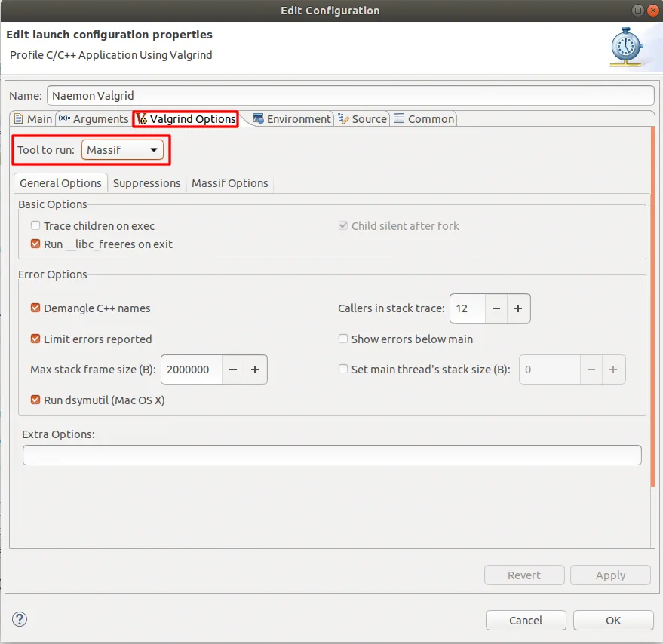Toggle Run __libc_freeres on exit checkbox

click(x=35, y=244)
